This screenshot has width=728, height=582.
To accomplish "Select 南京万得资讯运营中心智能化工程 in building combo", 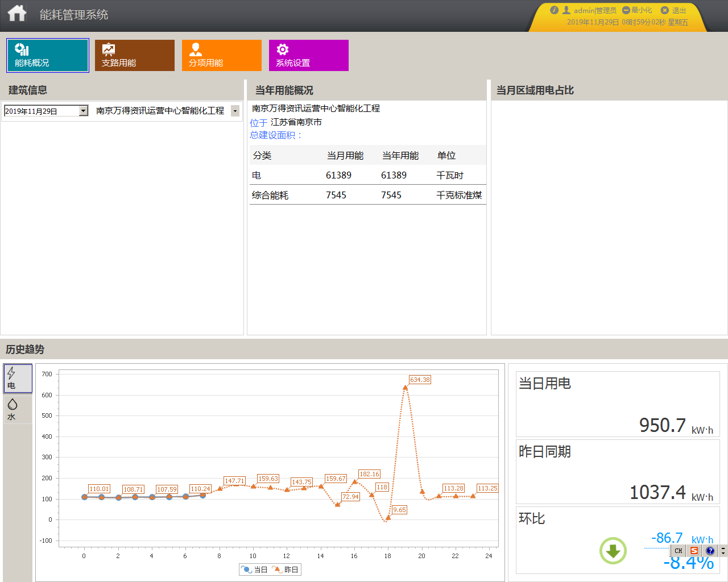I will pos(160,111).
